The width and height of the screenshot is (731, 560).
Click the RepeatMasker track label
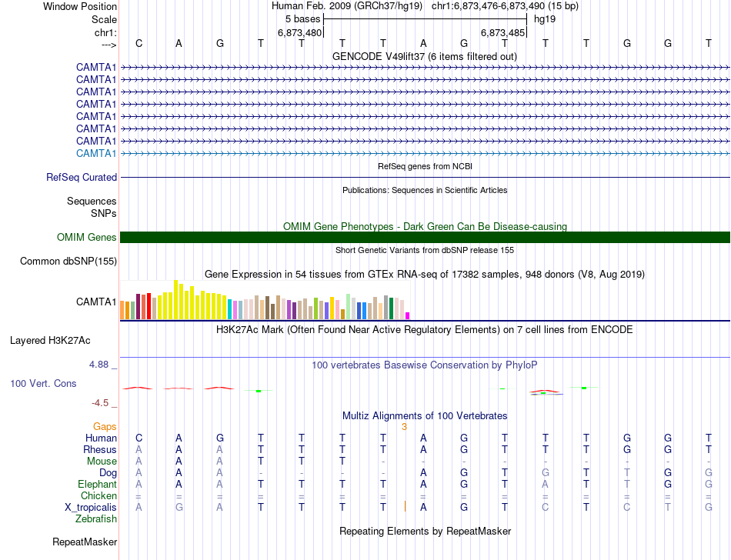coord(85,542)
